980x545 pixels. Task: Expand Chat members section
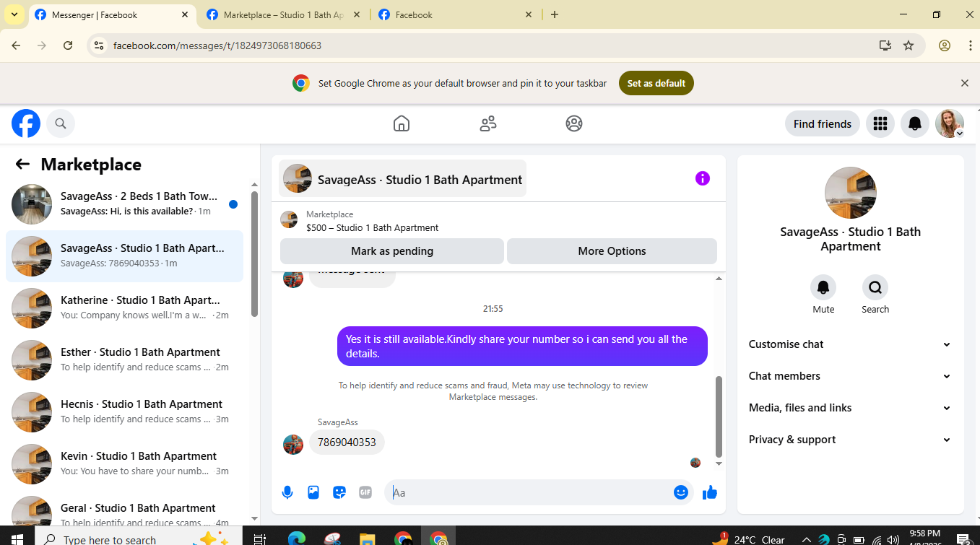pyautogui.click(x=850, y=376)
